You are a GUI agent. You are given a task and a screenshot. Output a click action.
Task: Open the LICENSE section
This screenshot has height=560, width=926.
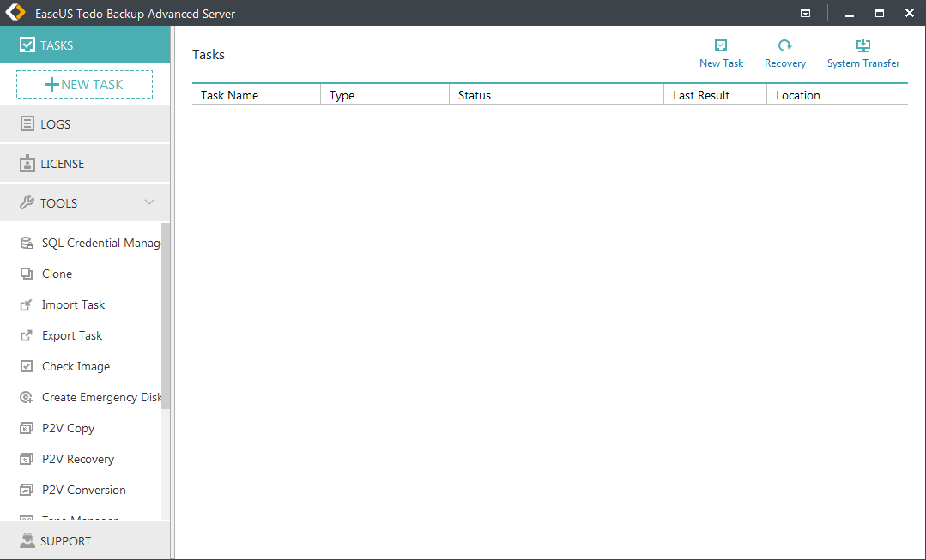[x=85, y=164]
